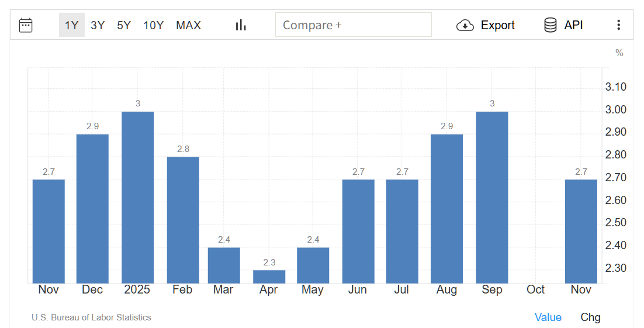Select the 1Y time range
Image resolution: width=644 pixels, height=328 pixels.
(x=71, y=25)
